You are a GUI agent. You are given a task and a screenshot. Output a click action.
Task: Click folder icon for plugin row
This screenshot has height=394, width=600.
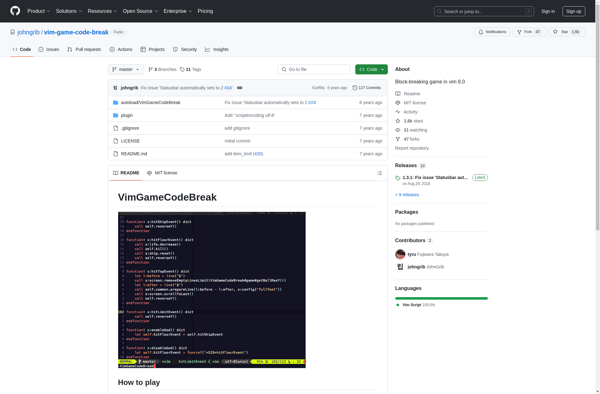(116, 115)
